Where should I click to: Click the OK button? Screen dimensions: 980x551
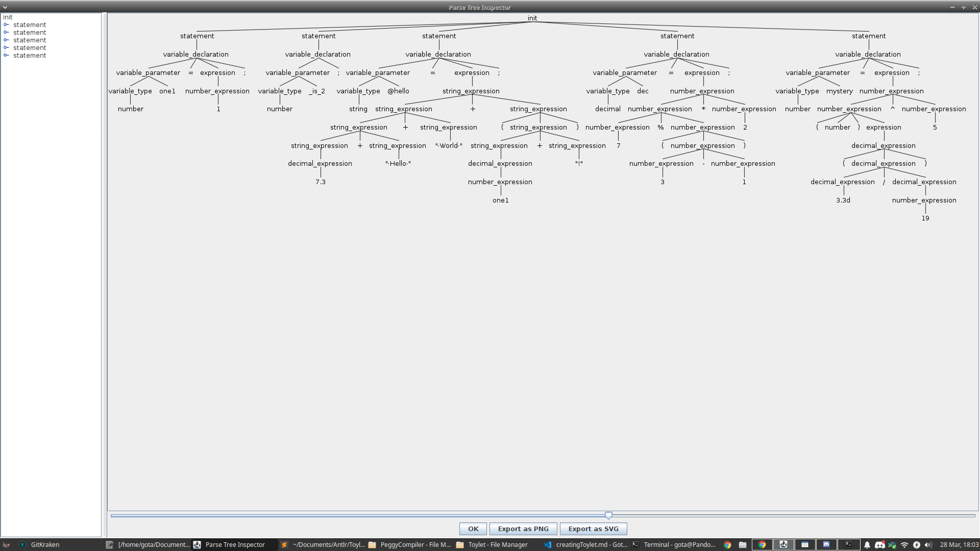click(473, 529)
